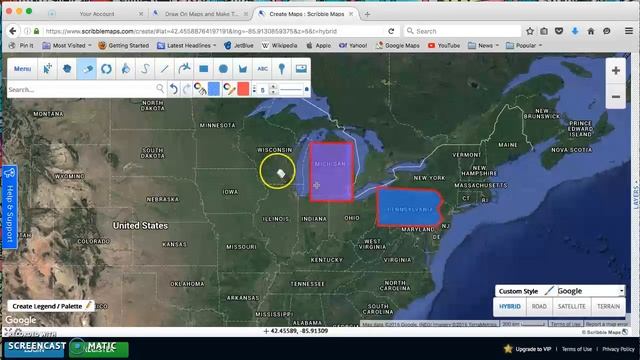Select the freehand scribble tool
The height and width of the screenshot is (360, 640).
point(145,69)
